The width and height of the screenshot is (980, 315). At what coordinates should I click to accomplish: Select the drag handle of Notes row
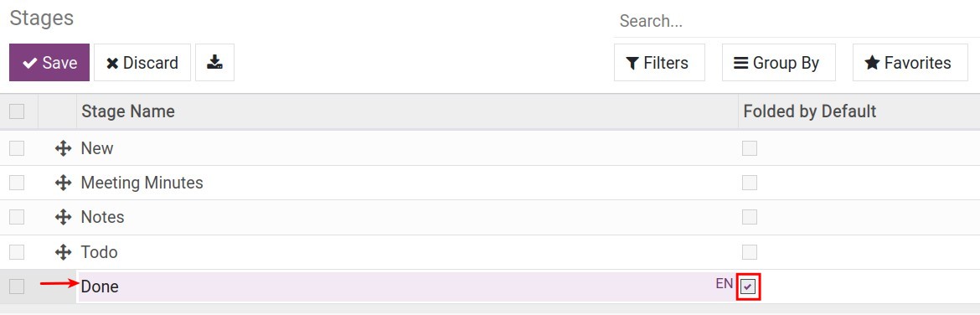(x=63, y=218)
